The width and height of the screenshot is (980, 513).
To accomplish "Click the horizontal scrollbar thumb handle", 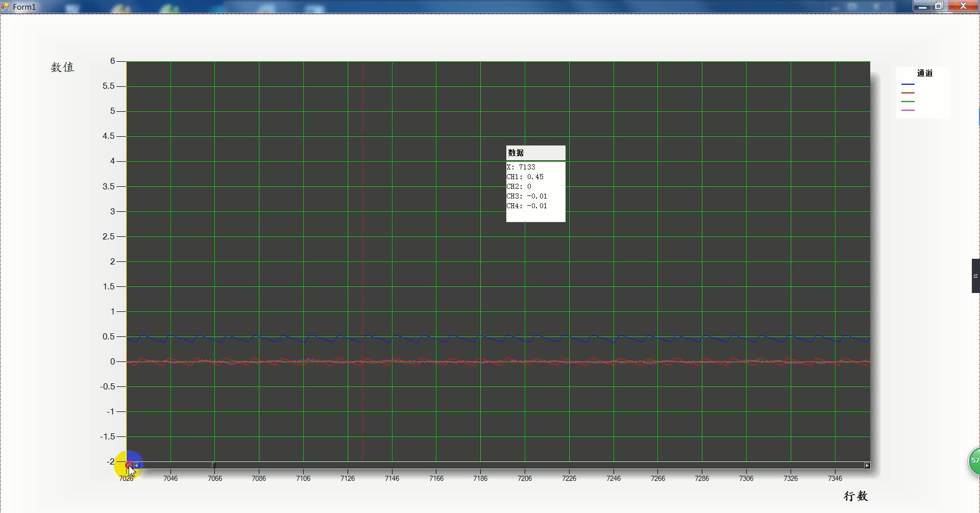I will pos(213,465).
